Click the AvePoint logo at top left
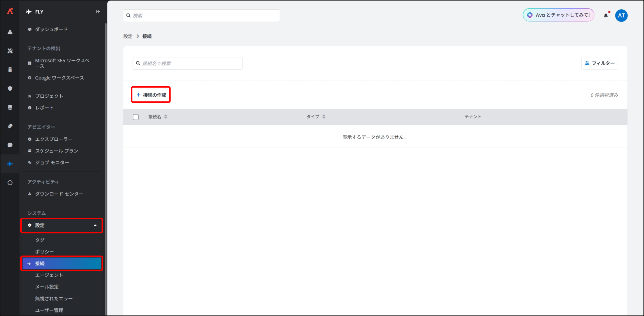644x316 pixels. (x=10, y=11)
